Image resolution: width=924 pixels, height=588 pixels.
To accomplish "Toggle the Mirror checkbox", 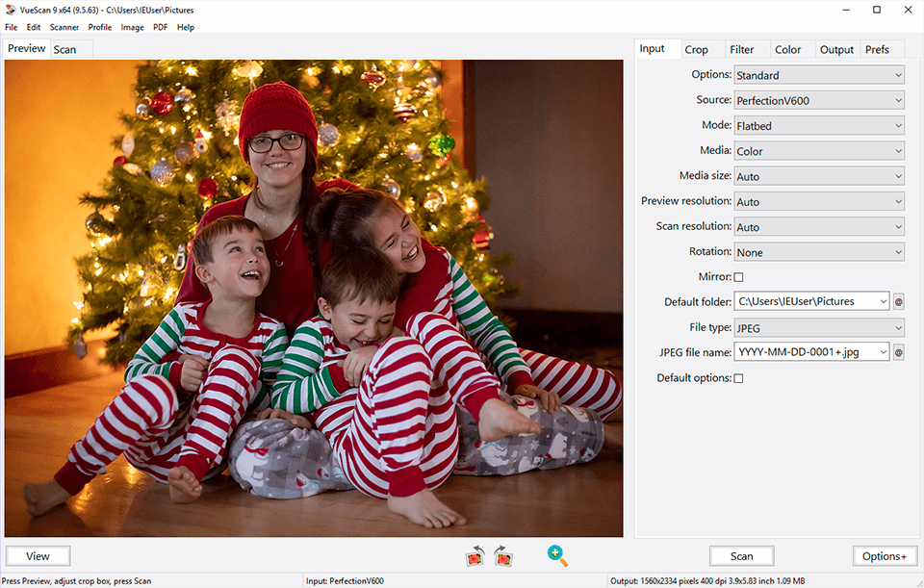I will (x=738, y=277).
